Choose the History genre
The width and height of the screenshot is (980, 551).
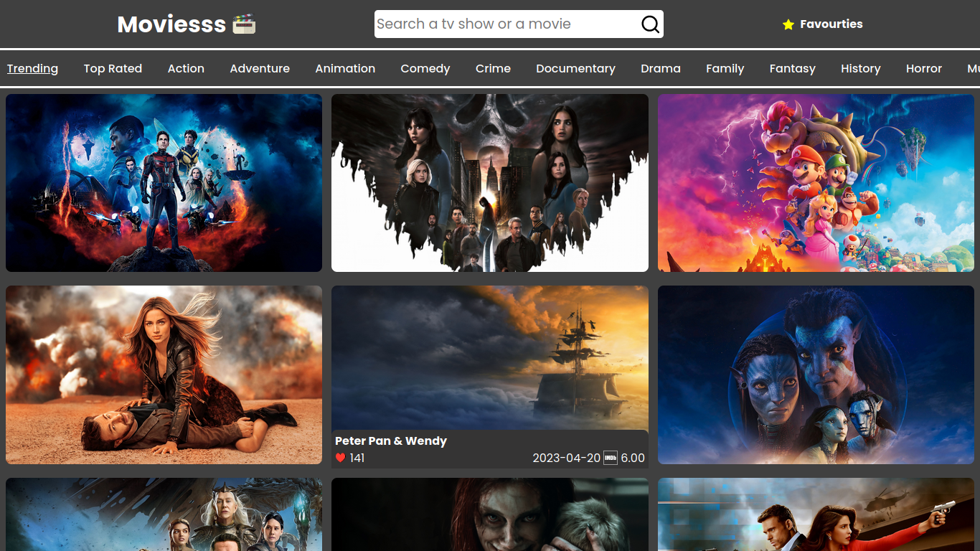pyautogui.click(x=860, y=69)
